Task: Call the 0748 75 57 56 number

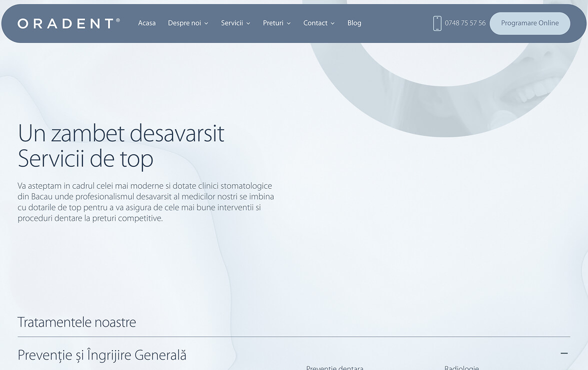Action: pyautogui.click(x=465, y=23)
